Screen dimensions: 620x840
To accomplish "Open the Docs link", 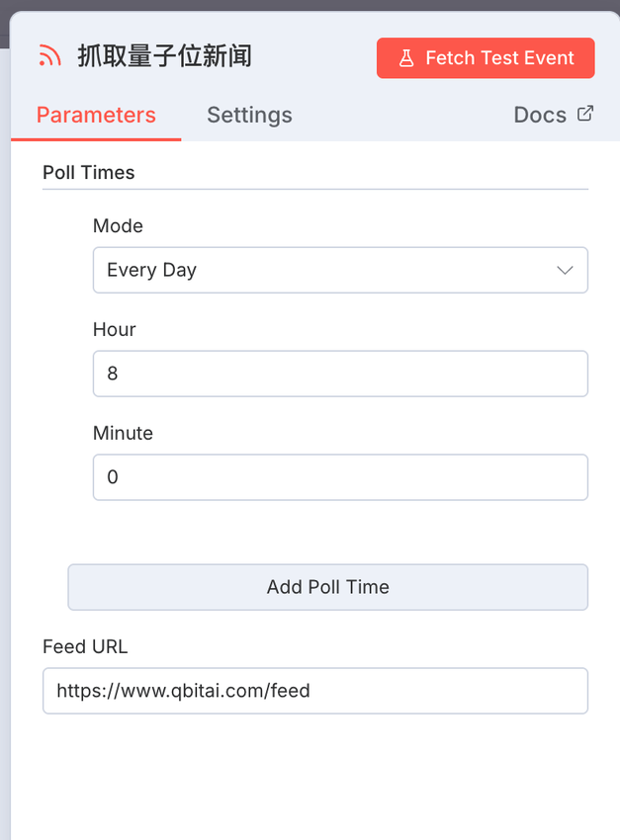I will (x=540, y=115).
